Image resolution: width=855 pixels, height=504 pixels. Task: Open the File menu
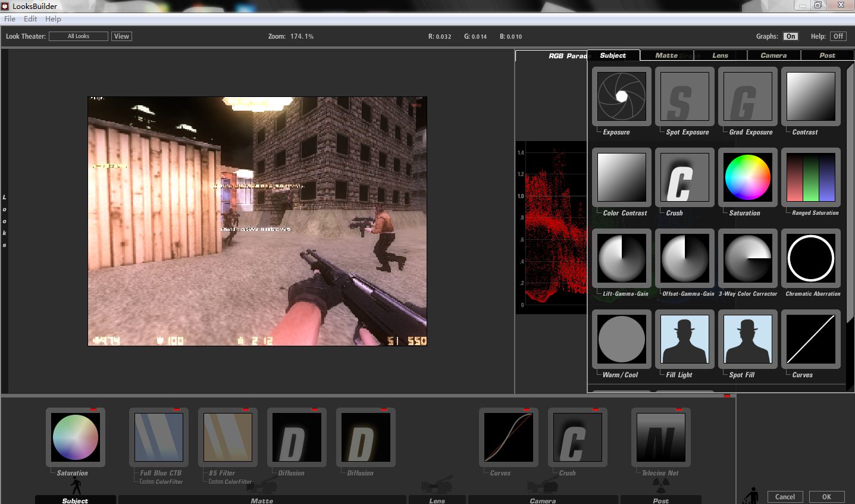point(10,19)
